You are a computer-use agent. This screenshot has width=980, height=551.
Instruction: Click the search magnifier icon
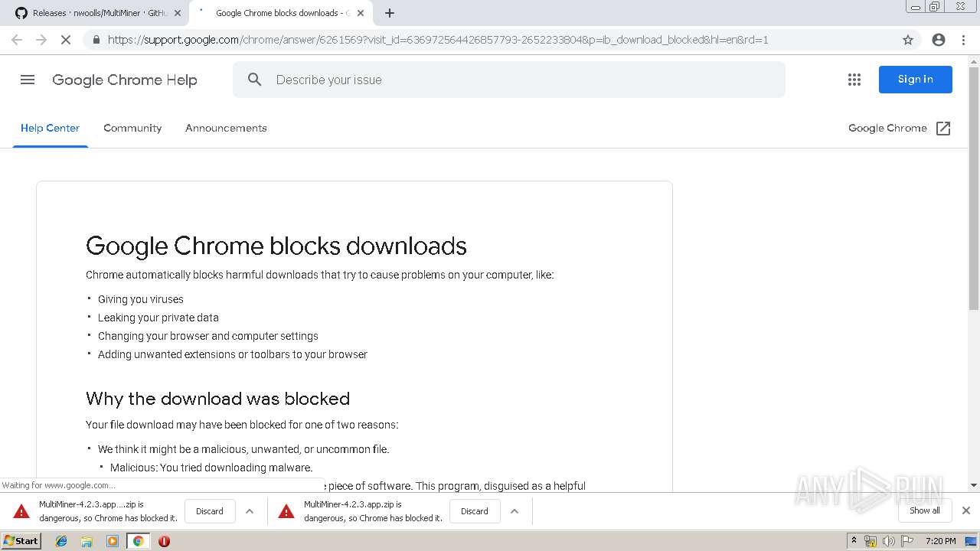[x=255, y=80]
